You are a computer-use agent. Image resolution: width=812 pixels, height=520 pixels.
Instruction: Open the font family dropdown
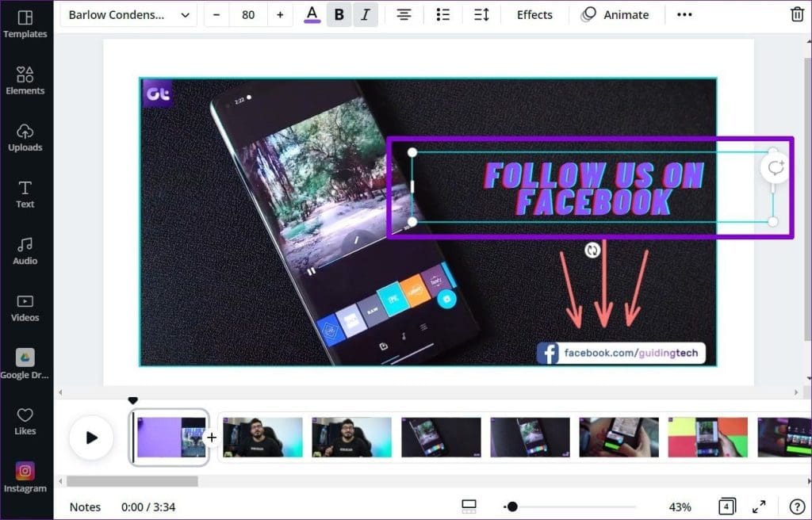[127, 14]
